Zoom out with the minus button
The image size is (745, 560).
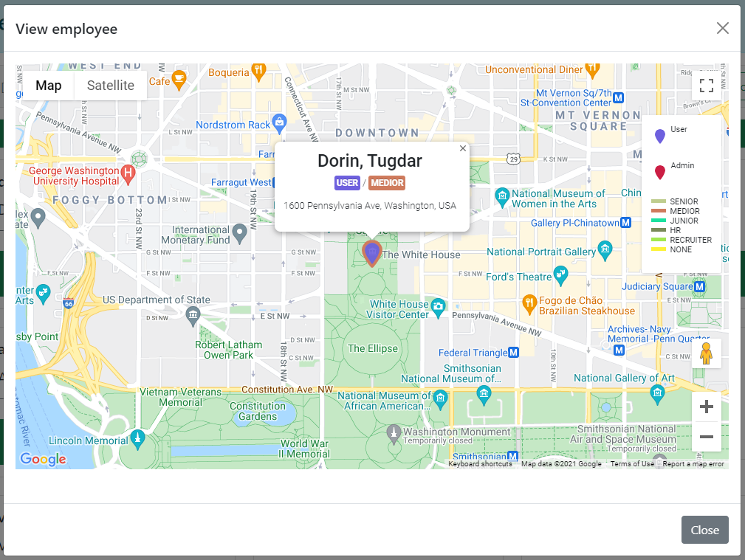tap(706, 437)
